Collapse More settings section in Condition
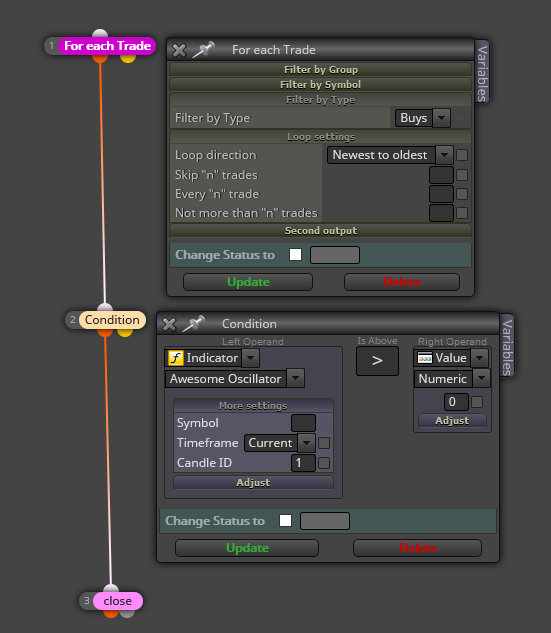 (253, 406)
